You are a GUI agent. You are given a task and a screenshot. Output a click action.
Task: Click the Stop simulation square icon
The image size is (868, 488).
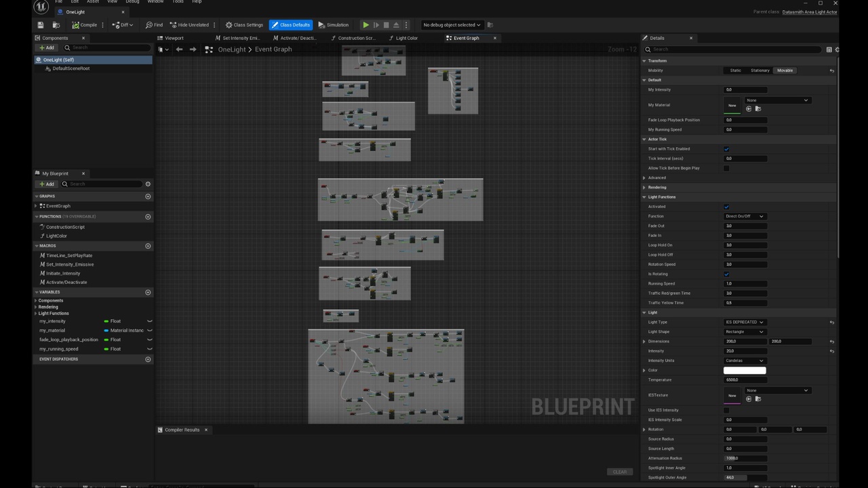[x=387, y=25]
